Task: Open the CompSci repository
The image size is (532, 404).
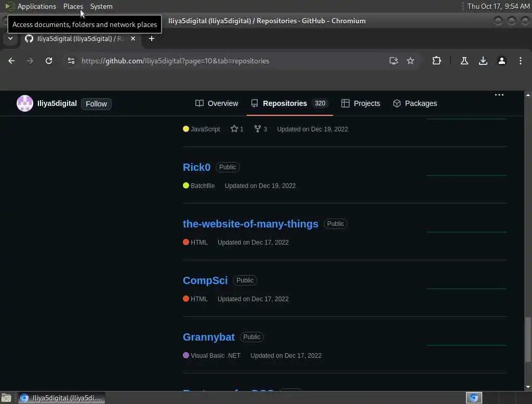Action: pyautogui.click(x=205, y=280)
